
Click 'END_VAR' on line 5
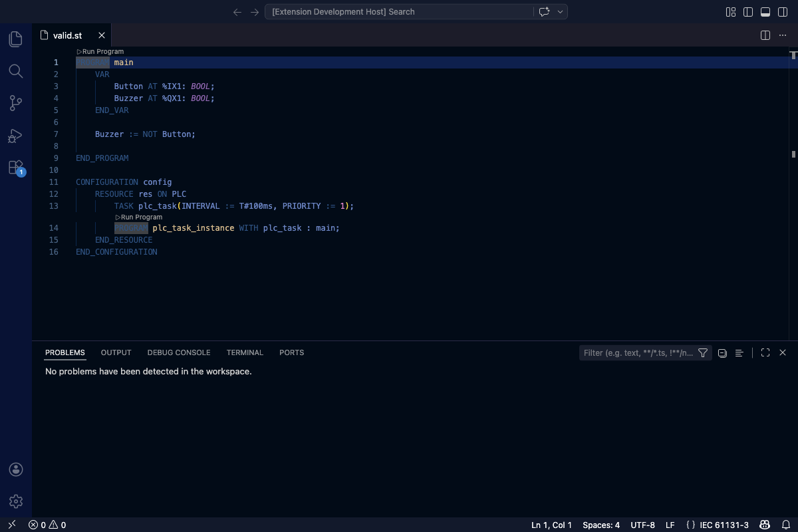(112, 110)
